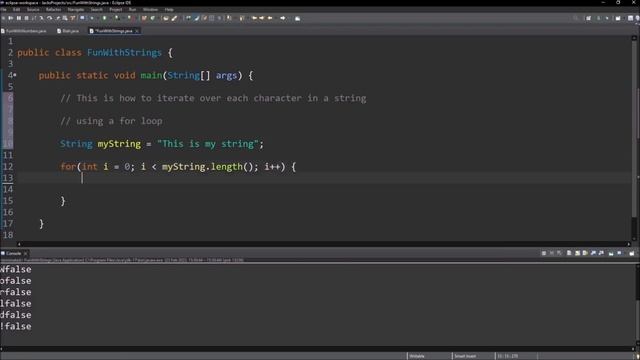The height and width of the screenshot is (360, 640).
Task: Click the Suspend toolbar icon
Action: coord(18,18)
